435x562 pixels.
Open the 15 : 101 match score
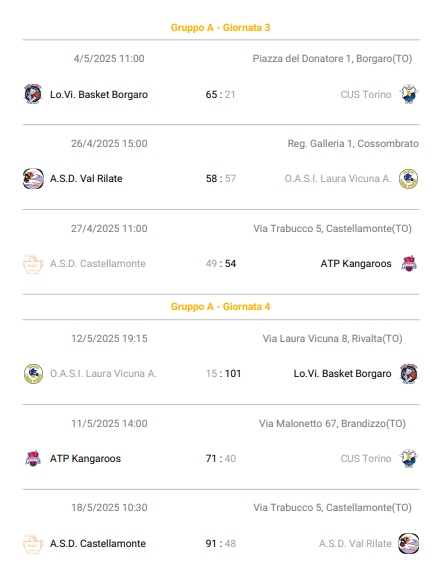coord(223,374)
